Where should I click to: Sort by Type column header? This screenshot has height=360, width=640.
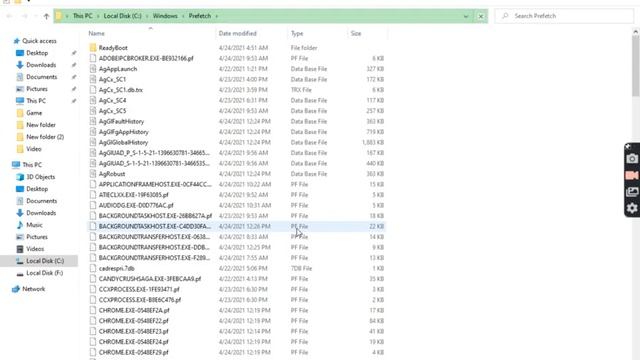[297, 33]
